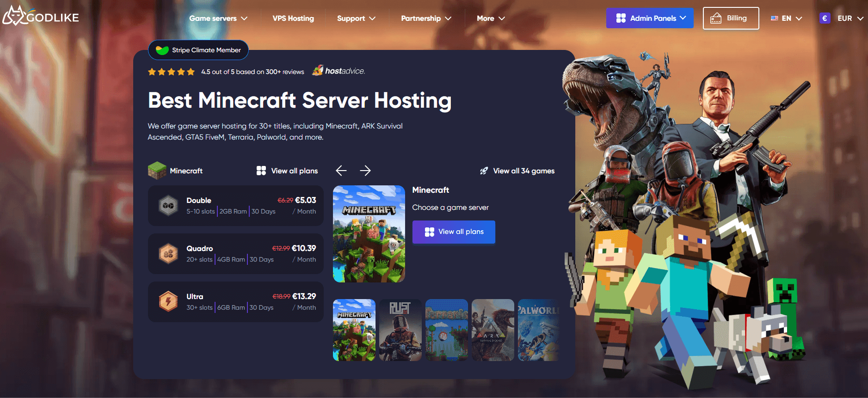The width and height of the screenshot is (868, 398).
Task: Click the €13.29 Ultra price
Action: 304,296
